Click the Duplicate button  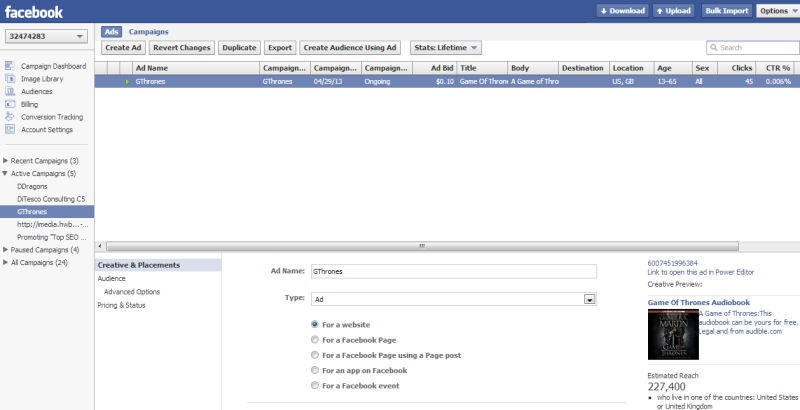click(239, 48)
